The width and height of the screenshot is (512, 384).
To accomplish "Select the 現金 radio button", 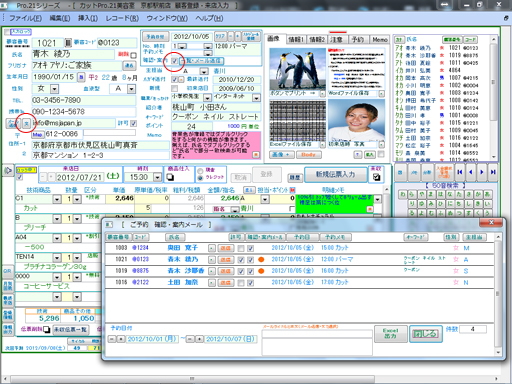I will click(x=200, y=171).
